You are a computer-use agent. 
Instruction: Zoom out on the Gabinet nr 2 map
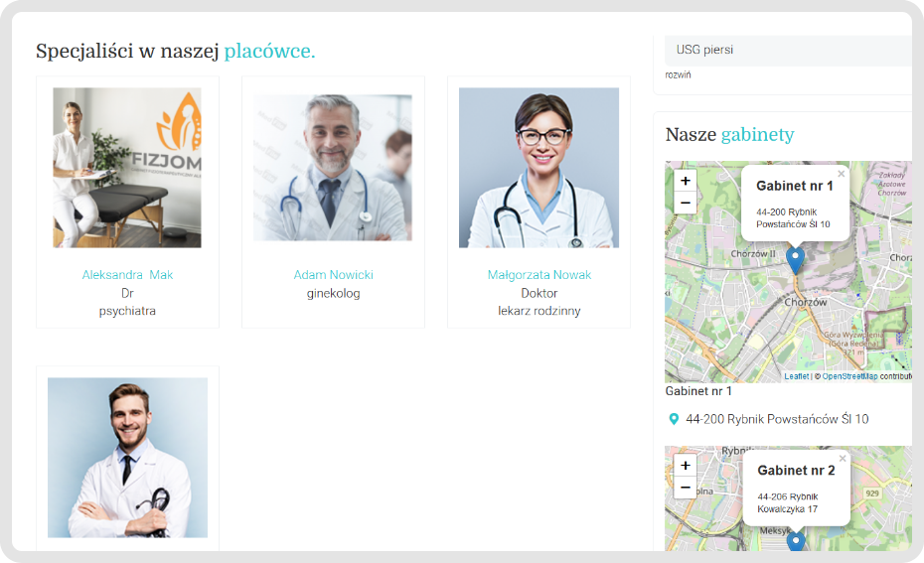click(x=686, y=488)
